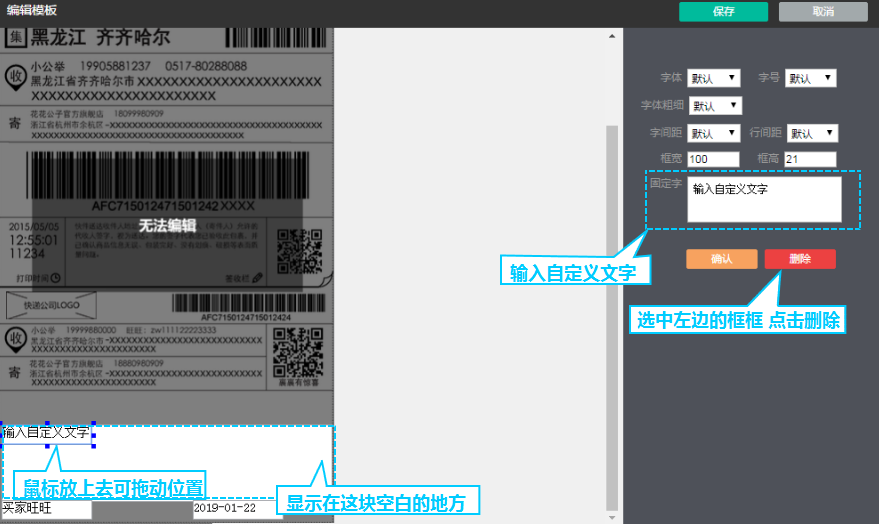Select the 2019-01-22 date field on template
This screenshot has width=879, height=524.
[238, 509]
